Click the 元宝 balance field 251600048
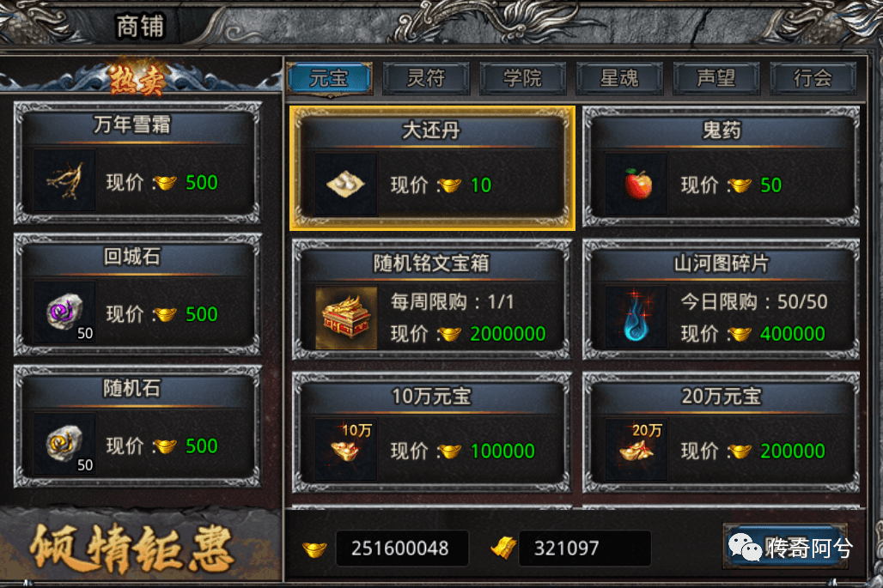This screenshot has width=883, height=588. point(402,548)
